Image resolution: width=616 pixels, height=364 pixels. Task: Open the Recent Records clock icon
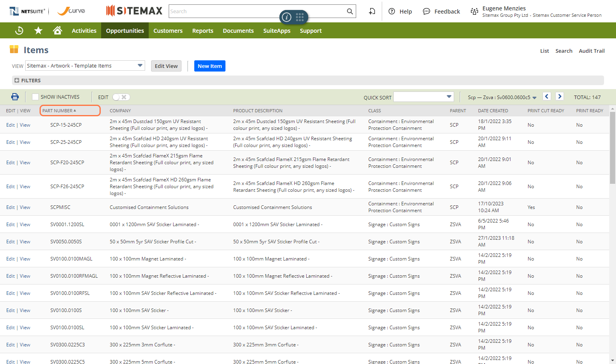(x=19, y=30)
